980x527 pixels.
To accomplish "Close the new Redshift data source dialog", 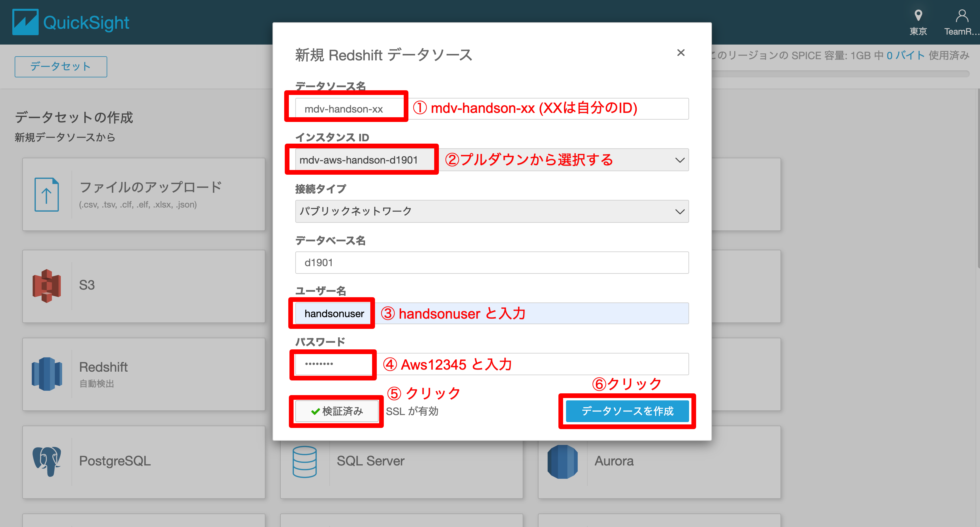I will pyautogui.click(x=681, y=52).
